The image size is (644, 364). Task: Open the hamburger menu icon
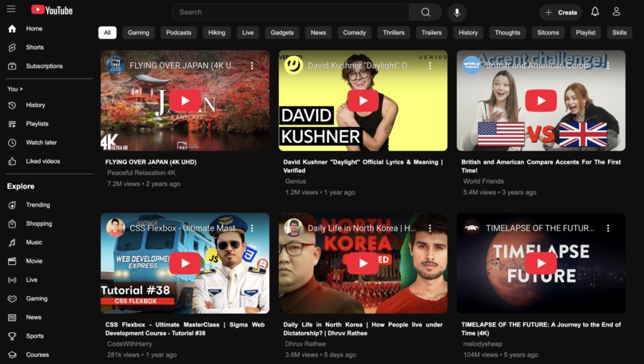click(11, 9)
